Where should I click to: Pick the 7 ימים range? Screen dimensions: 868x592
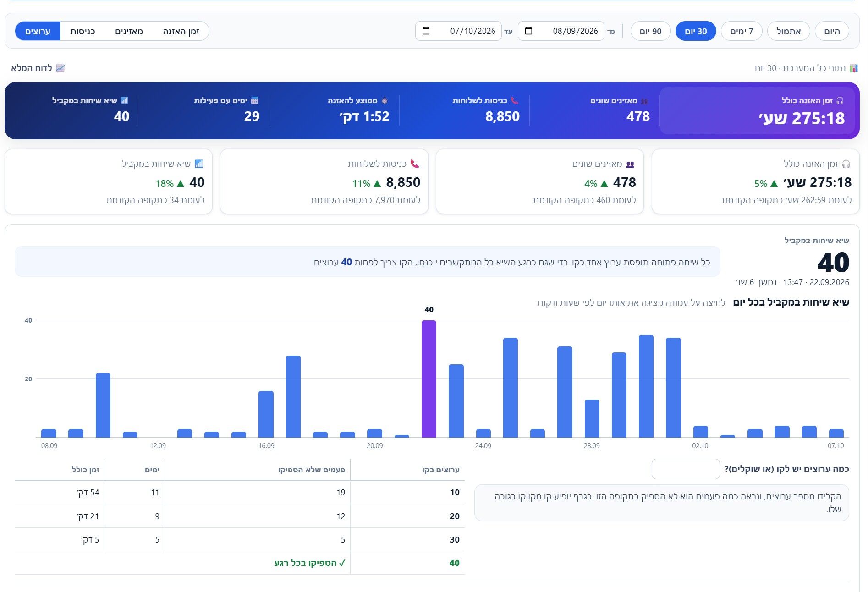(x=742, y=31)
